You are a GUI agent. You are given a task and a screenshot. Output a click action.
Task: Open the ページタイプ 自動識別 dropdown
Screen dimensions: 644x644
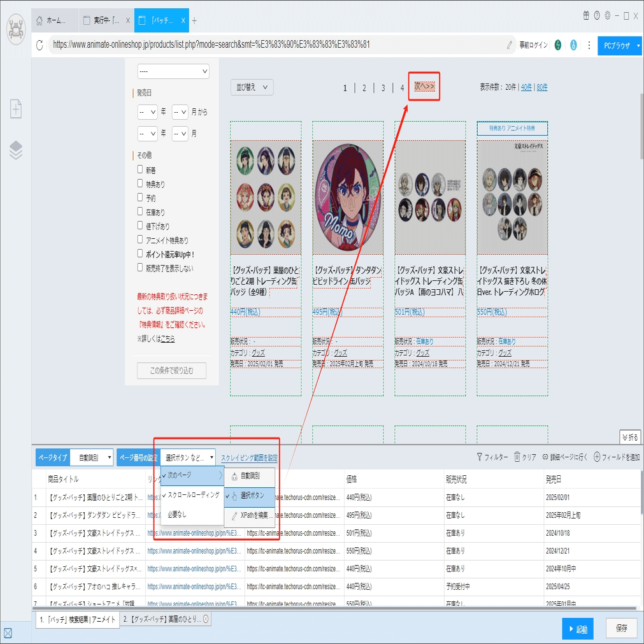(92, 457)
